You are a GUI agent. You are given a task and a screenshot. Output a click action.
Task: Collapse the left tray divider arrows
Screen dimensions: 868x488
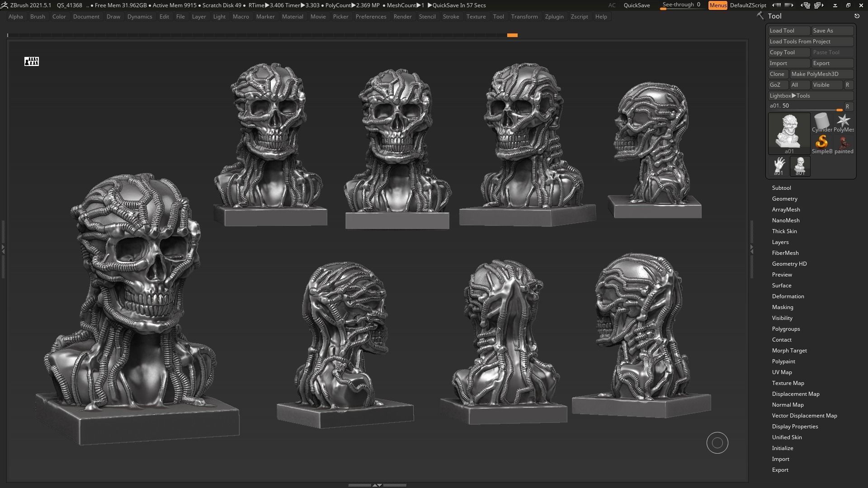(x=3, y=249)
